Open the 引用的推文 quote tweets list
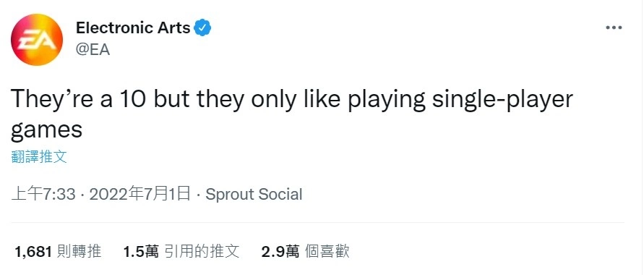This screenshot has height=275, width=644. 201,252
